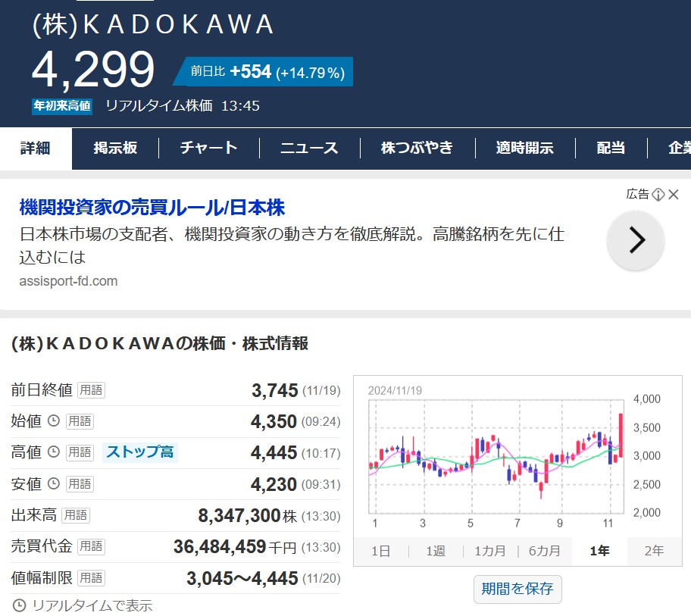The width and height of the screenshot is (691, 616).
Task: Click the ad info icon next to 広告
Action: tap(658, 194)
